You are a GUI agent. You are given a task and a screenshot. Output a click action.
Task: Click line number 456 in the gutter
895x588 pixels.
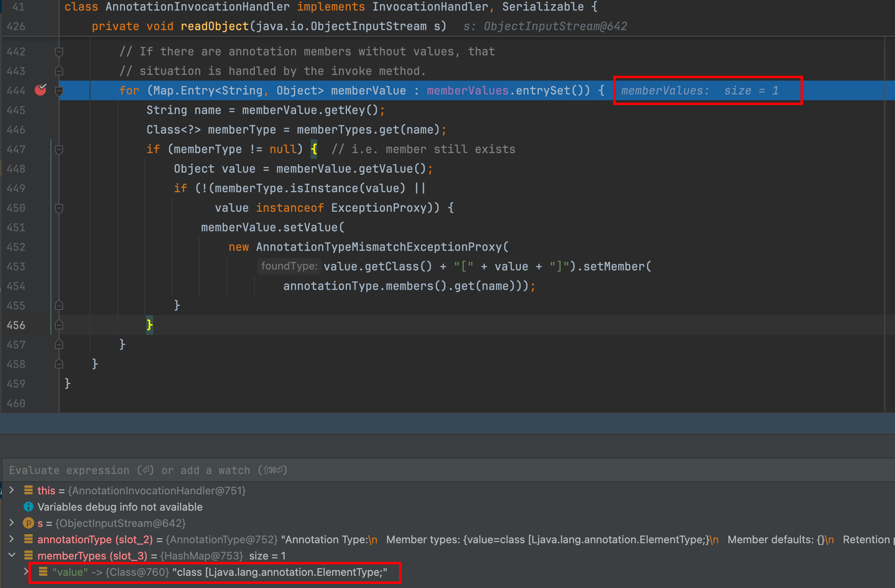[x=16, y=325]
